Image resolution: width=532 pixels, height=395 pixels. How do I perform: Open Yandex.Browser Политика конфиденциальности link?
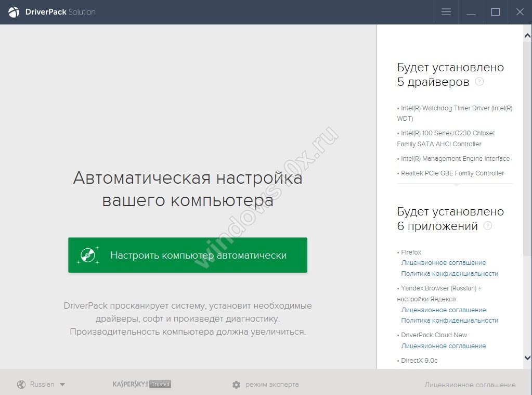(449, 321)
